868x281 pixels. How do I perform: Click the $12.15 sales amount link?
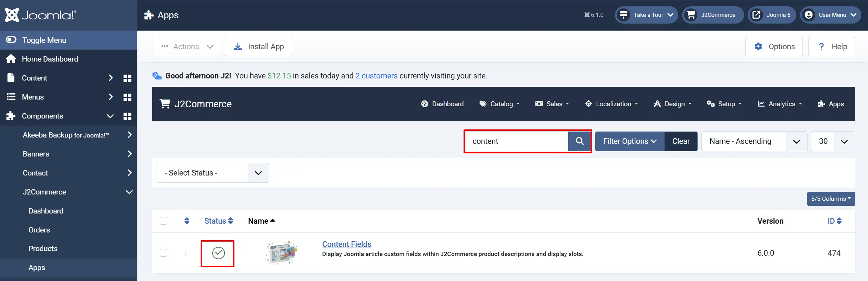click(279, 76)
